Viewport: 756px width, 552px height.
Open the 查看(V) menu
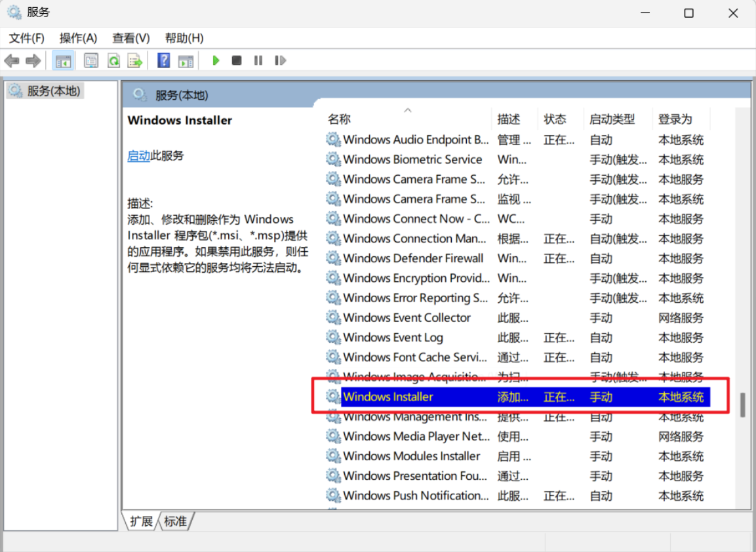pyautogui.click(x=130, y=38)
